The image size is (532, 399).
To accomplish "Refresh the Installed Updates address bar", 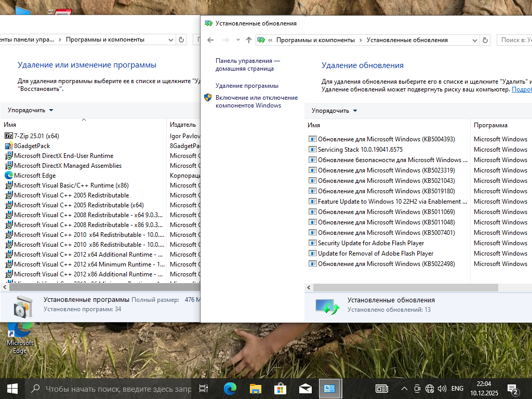I will click(x=485, y=40).
